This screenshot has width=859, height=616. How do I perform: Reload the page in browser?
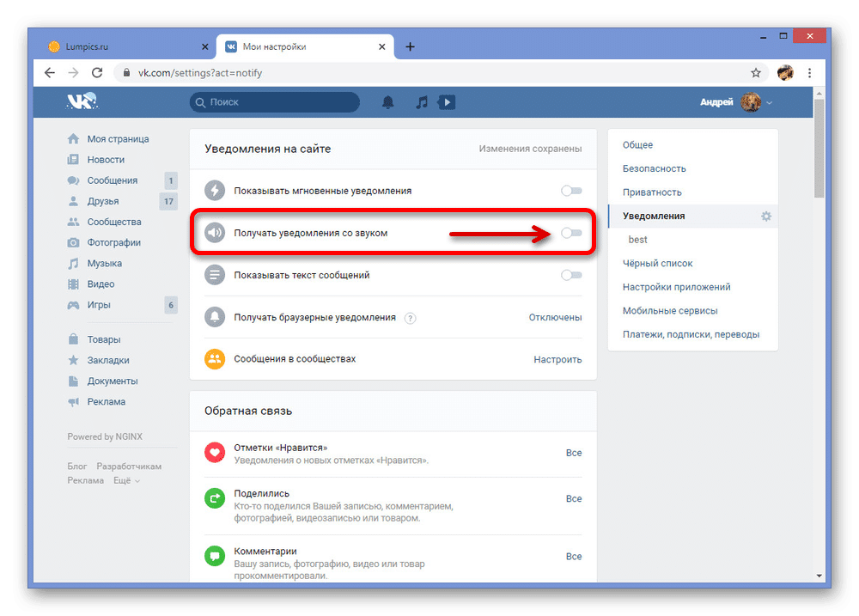(x=97, y=73)
